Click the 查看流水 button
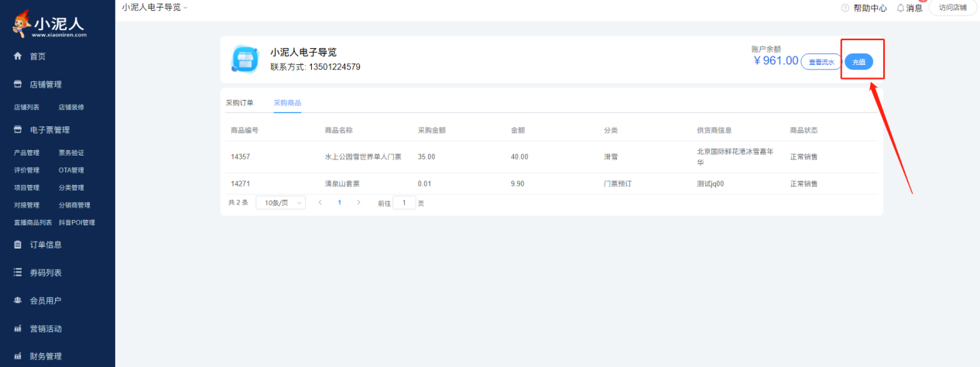The width and height of the screenshot is (980, 367). (821, 62)
